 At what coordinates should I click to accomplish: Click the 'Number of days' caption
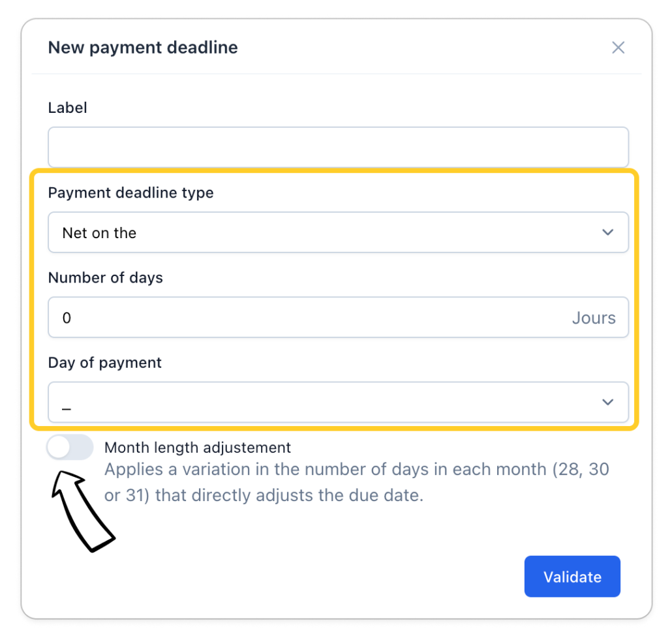point(106,277)
